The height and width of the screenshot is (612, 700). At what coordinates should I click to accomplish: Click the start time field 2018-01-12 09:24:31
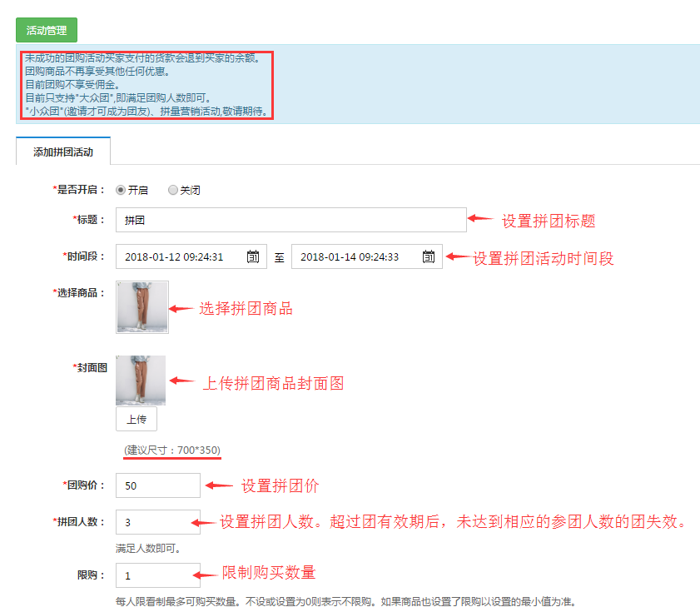191,256
